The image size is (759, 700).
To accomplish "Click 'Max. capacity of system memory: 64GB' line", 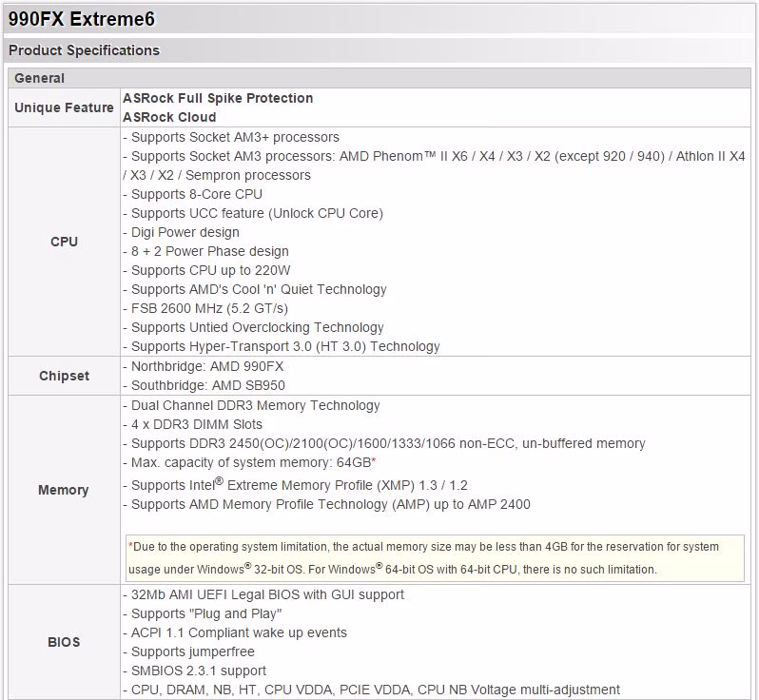I will (249, 463).
